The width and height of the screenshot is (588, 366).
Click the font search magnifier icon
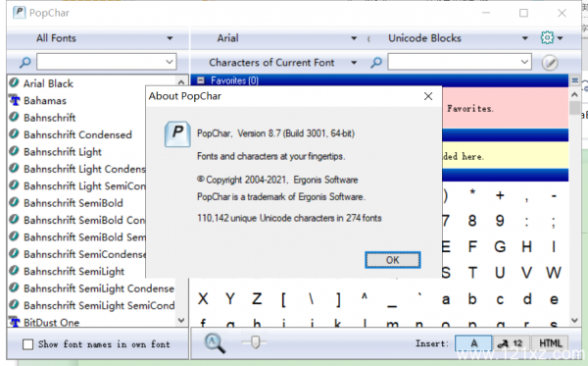(x=24, y=63)
